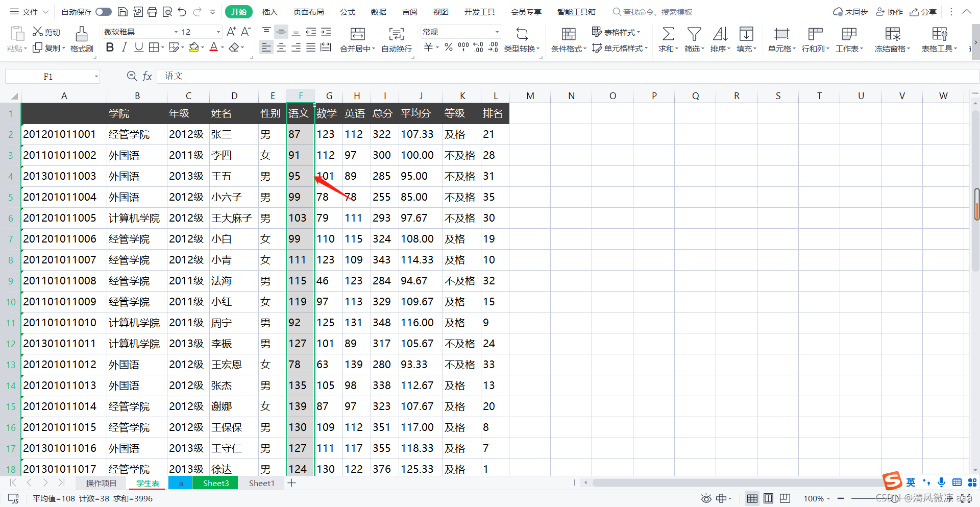Click the print icon in quick toolbar

click(152, 12)
